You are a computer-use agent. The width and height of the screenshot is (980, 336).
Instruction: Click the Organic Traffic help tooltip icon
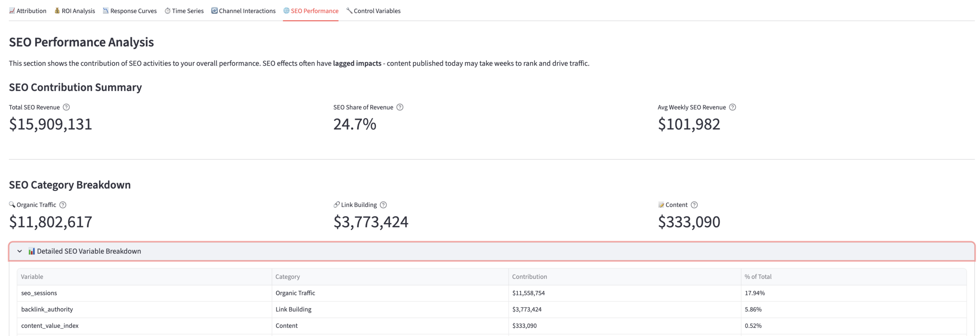coord(63,205)
